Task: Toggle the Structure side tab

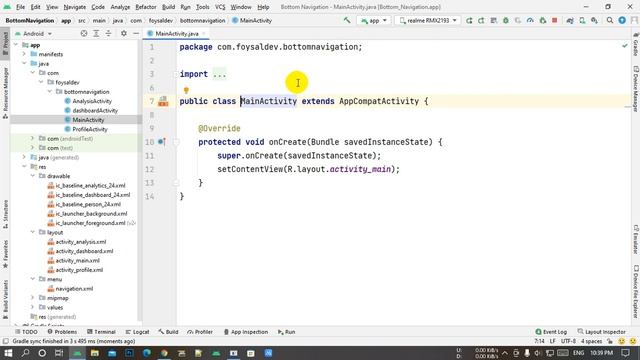Action: tap(5, 214)
